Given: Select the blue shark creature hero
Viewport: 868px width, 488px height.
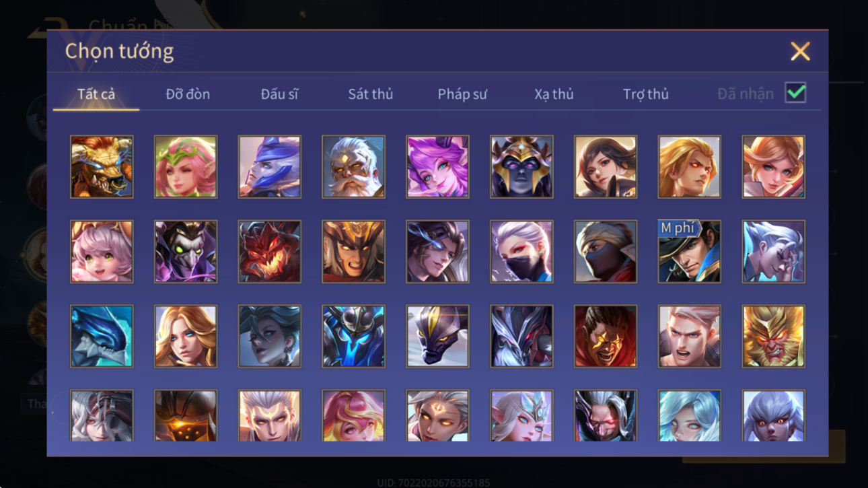Looking at the screenshot, I should 102,337.
